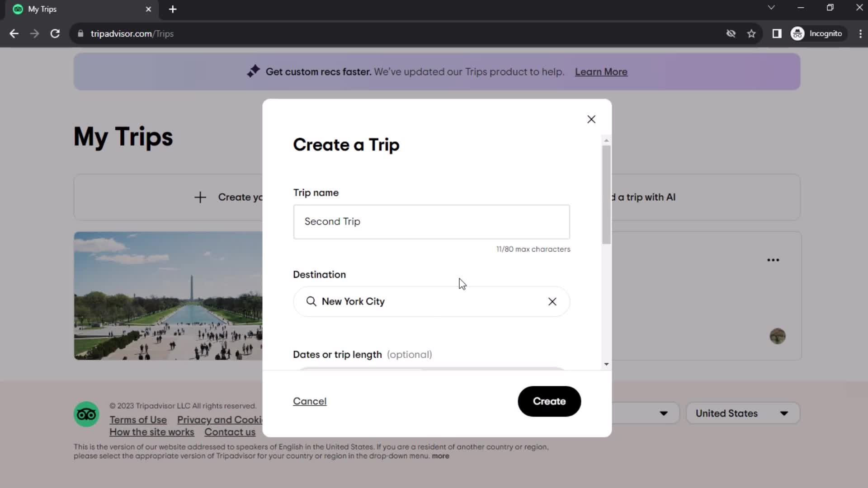Clear the New York City destination field
This screenshot has width=868, height=488.
(552, 301)
